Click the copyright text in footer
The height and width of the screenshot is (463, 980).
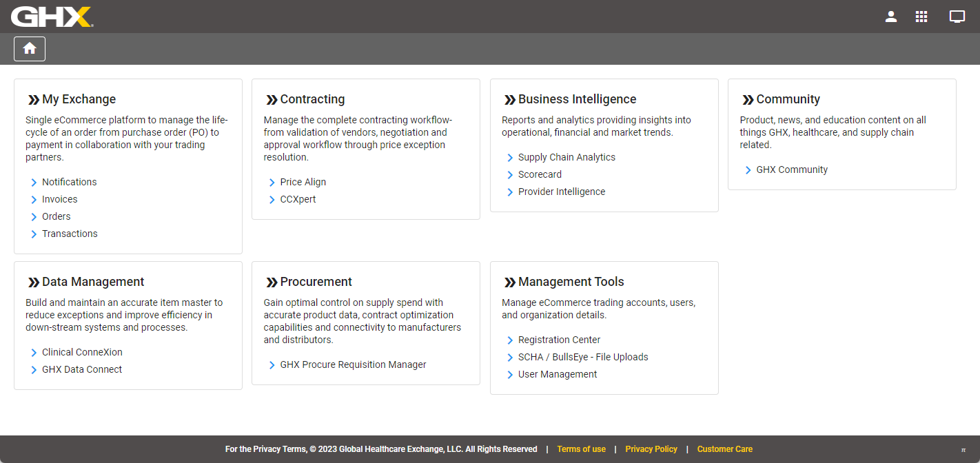pyautogui.click(x=381, y=449)
